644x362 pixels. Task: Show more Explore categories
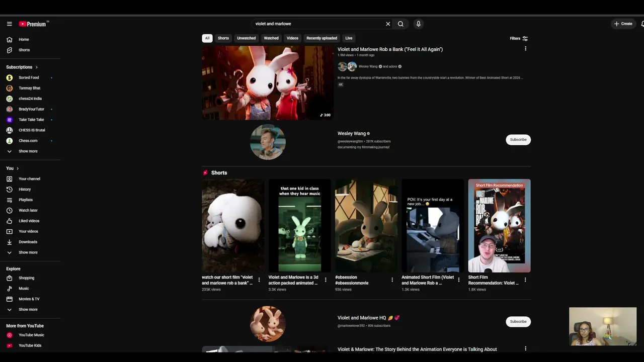pyautogui.click(x=30, y=310)
